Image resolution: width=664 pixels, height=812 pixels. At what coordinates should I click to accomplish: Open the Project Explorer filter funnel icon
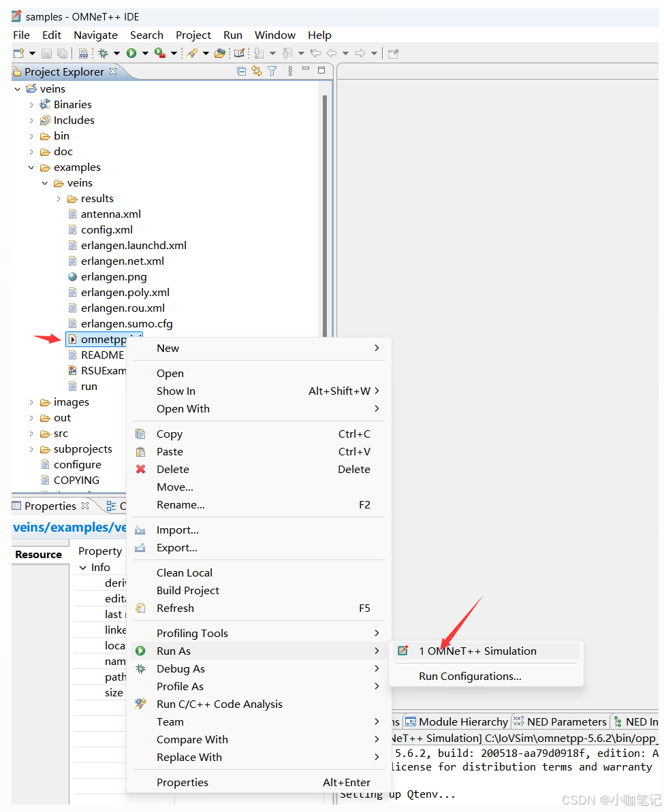pyautogui.click(x=272, y=70)
